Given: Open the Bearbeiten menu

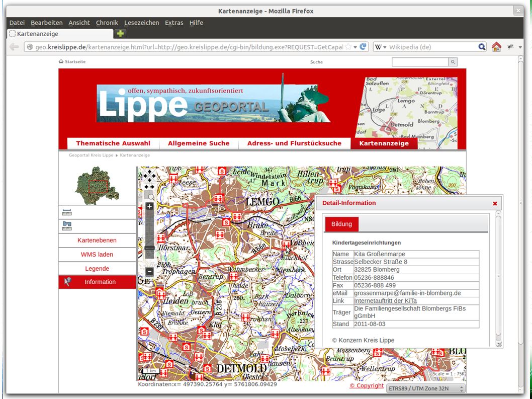Looking at the screenshot, I should point(46,23).
